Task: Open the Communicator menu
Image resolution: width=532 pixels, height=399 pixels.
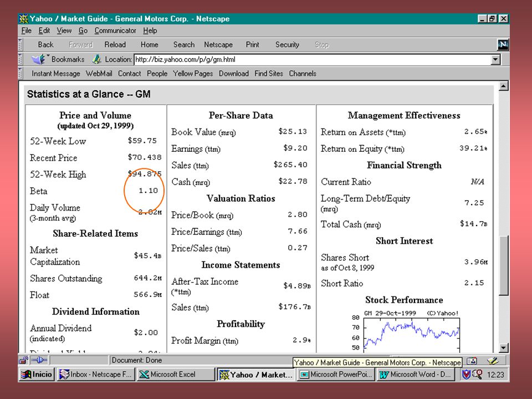Action: 115,30
